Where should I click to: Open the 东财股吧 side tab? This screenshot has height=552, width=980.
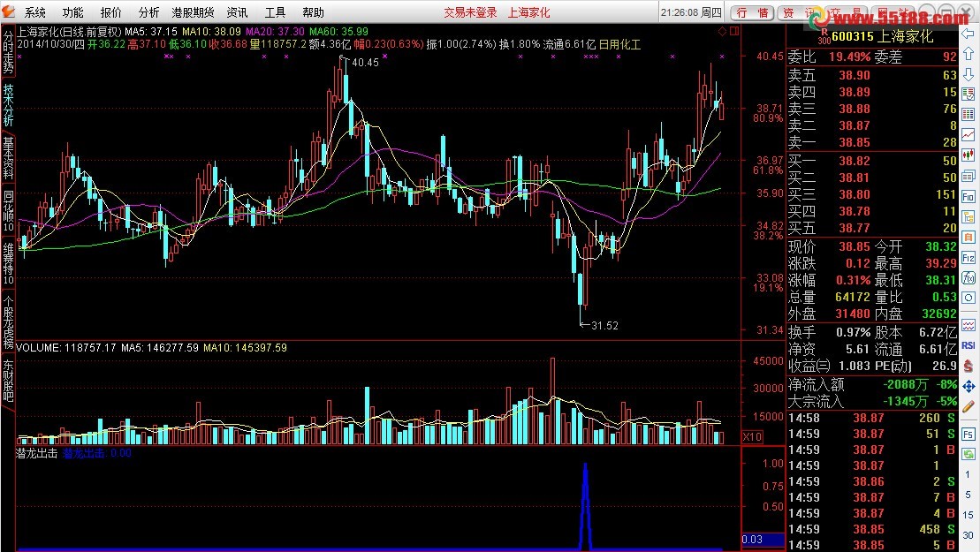pos(8,381)
